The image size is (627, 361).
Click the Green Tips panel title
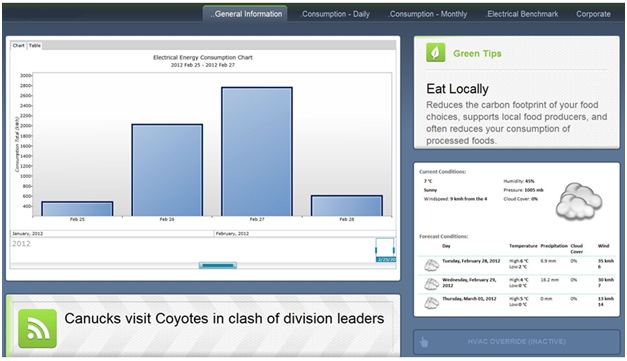pyautogui.click(x=477, y=53)
